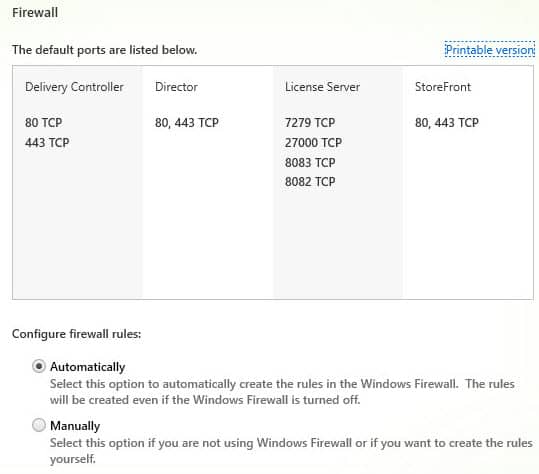
Task: Click the 8083 TCP port entry
Action: [310, 162]
